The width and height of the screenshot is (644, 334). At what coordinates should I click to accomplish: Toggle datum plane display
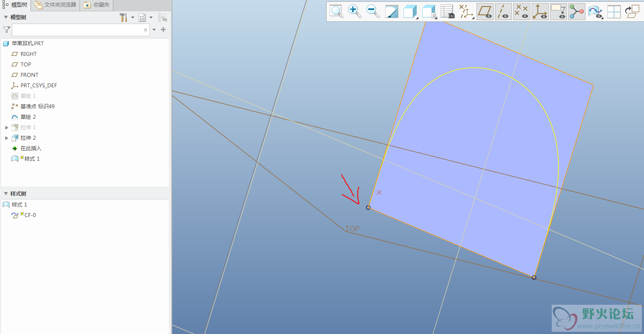485,11
